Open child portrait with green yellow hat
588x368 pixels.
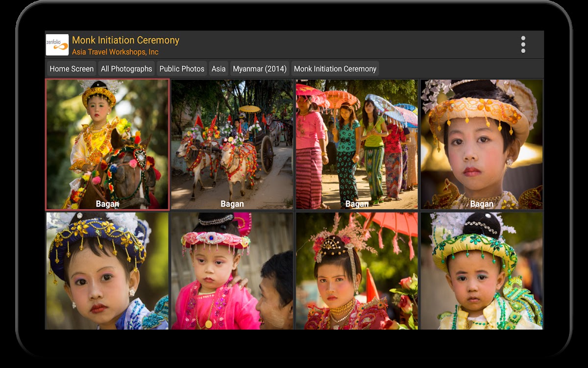pos(482,271)
